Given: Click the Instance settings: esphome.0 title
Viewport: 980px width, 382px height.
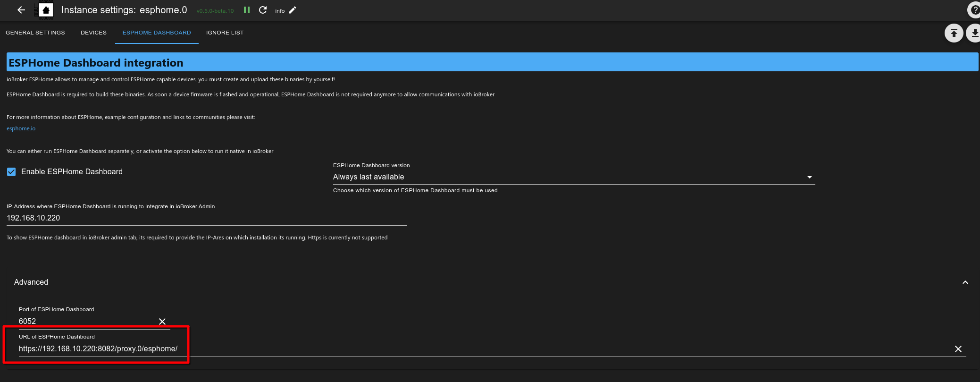Looking at the screenshot, I should tap(124, 10).
